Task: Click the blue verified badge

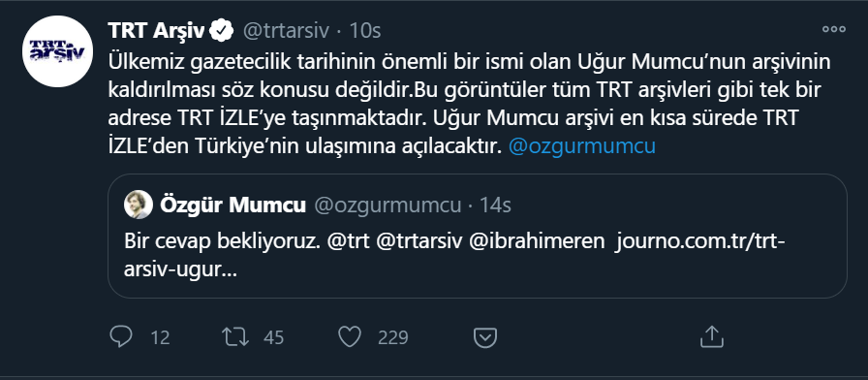Action: coord(222,31)
